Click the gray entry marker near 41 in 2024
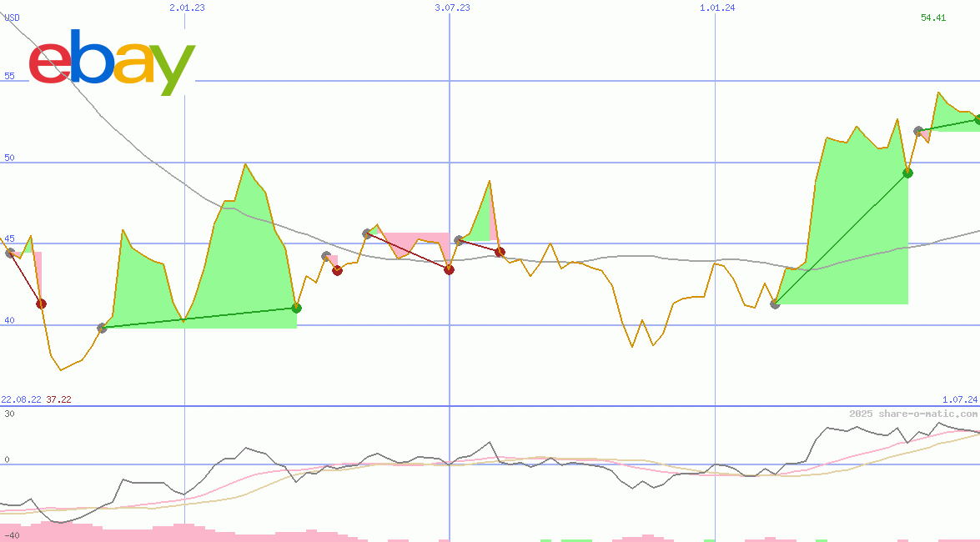Screen dimensions: 980x542 775,304
